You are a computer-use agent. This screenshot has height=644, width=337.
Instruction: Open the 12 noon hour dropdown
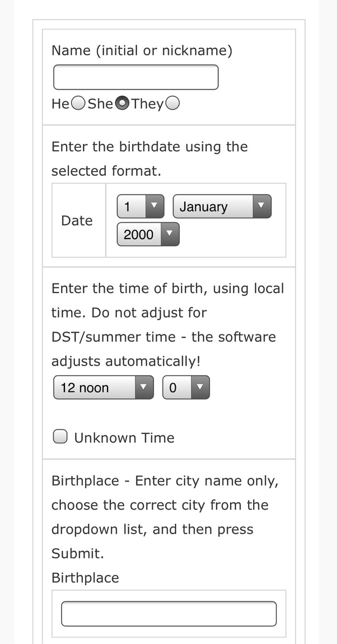pos(95,388)
